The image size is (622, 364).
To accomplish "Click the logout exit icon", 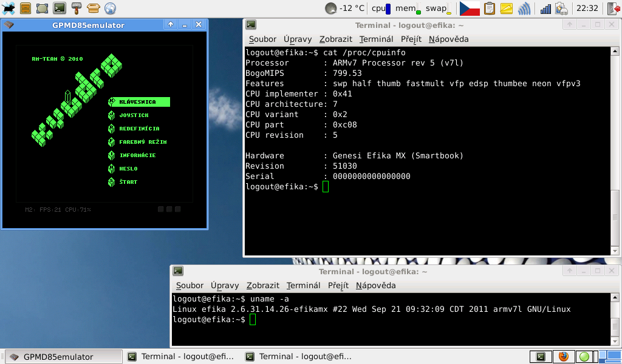I will coord(613,8).
